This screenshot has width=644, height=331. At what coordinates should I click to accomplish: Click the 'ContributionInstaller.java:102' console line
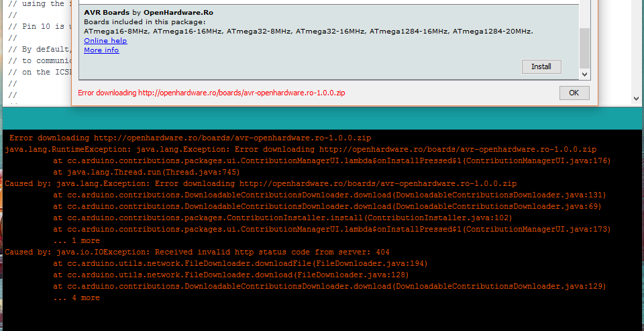283,218
